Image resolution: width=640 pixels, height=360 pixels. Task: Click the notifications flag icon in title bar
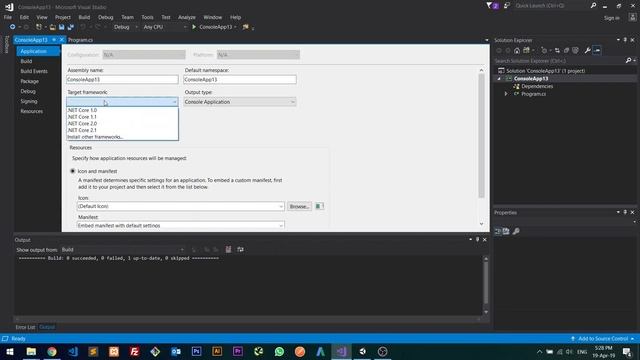click(489, 6)
